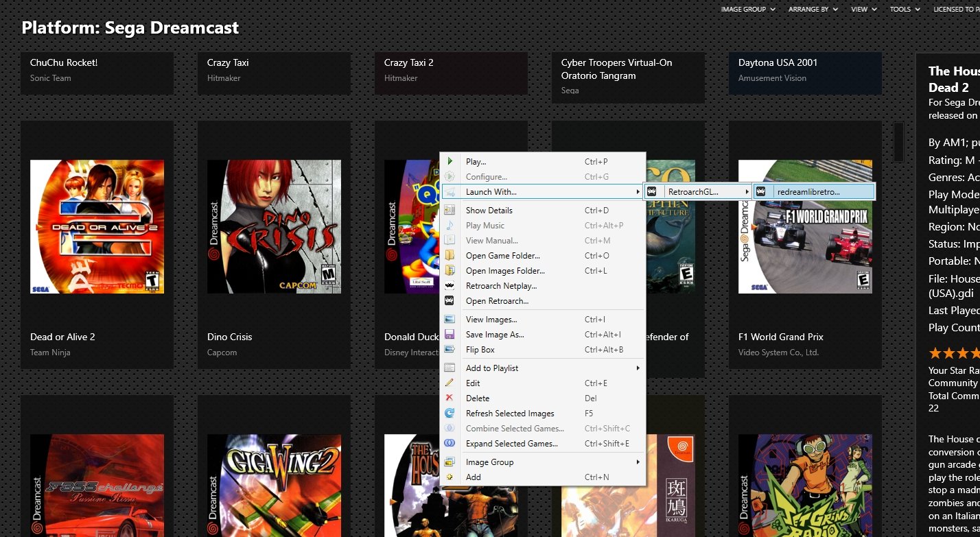Select the Crazy Taxi game card
Image resolution: width=980 pixels, height=537 pixels.
coord(274,73)
